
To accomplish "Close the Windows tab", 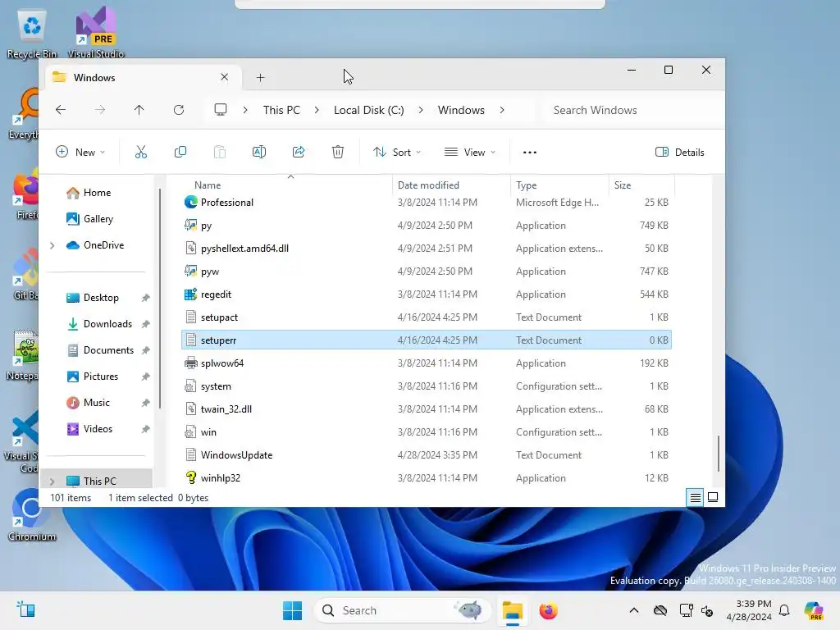I will coord(225,77).
